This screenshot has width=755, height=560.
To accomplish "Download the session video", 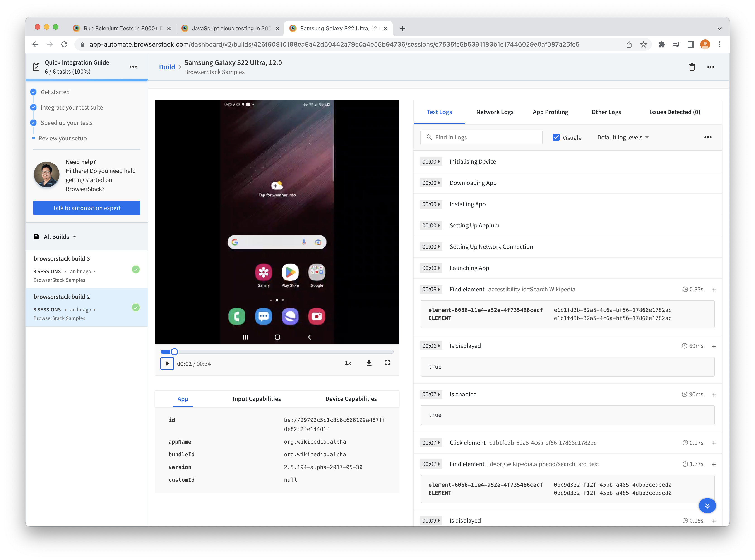I will [369, 363].
